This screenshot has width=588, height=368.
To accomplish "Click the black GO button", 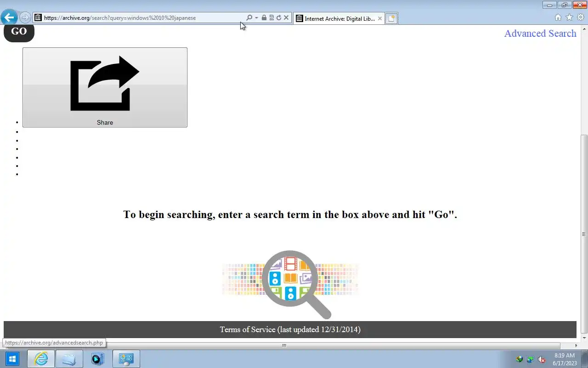I will [19, 32].
